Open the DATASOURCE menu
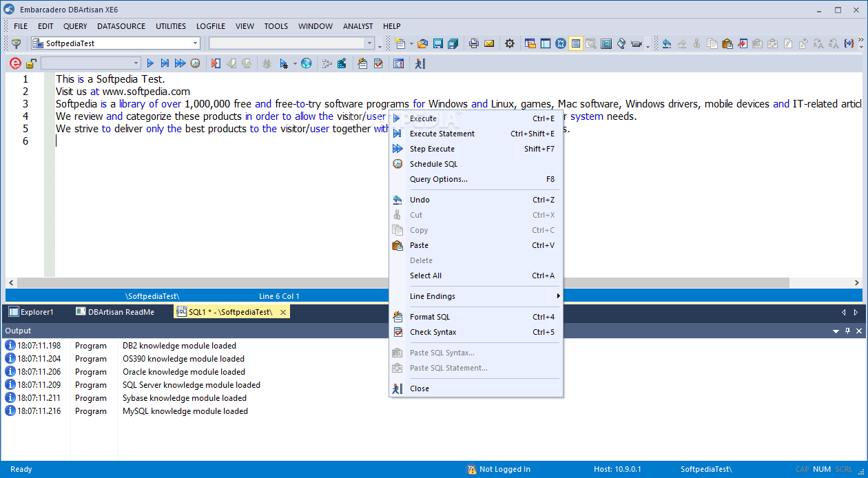Viewport: 868px width, 478px height. click(121, 26)
